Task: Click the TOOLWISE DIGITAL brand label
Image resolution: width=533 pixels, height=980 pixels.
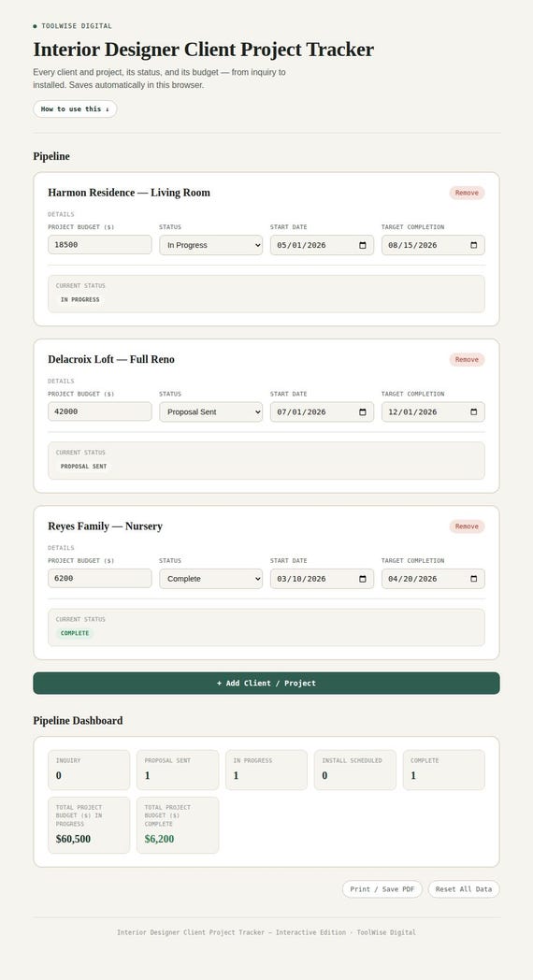Action: click(x=77, y=26)
